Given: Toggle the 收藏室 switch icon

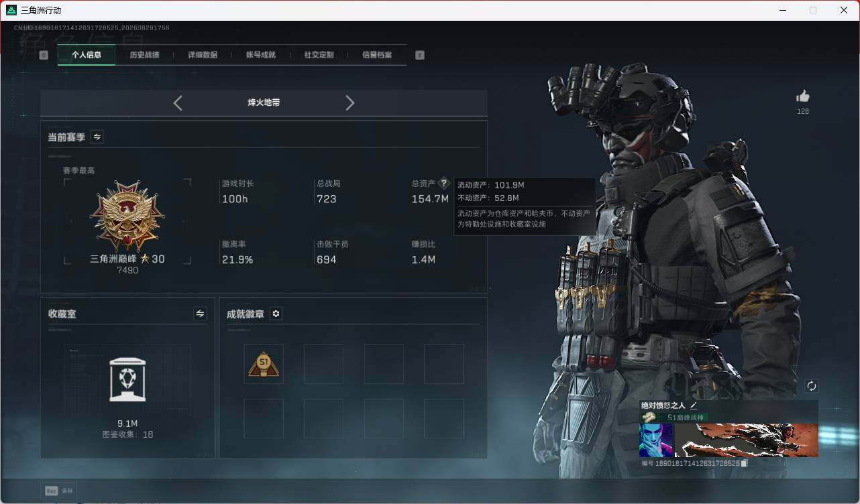Looking at the screenshot, I should [200, 314].
